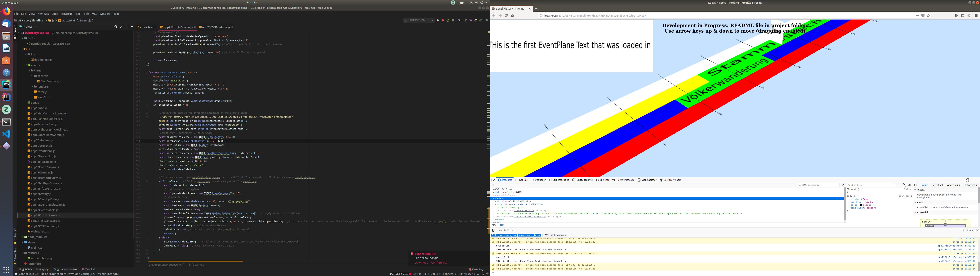980x276 pixels.
Task: Toggle the Informationen console filter
Action: [525, 235]
